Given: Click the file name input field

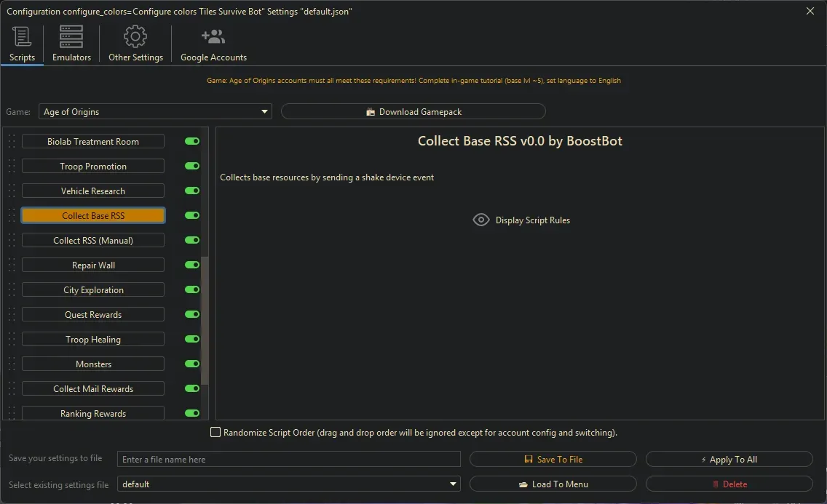Looking at the screenshot, I should pos(289,459).
